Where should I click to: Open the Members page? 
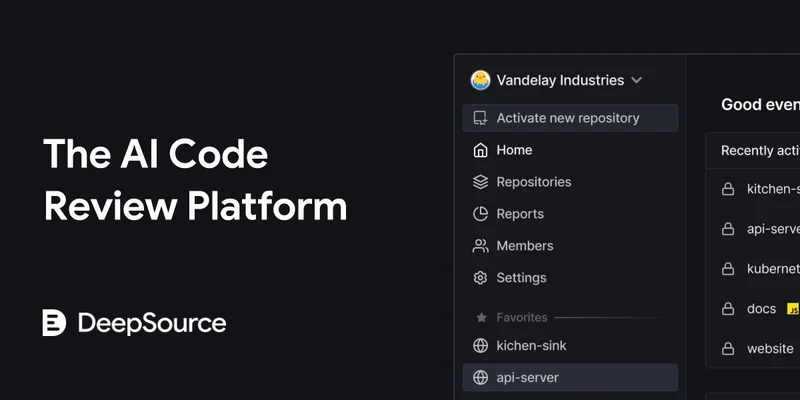tap(524, 246)
